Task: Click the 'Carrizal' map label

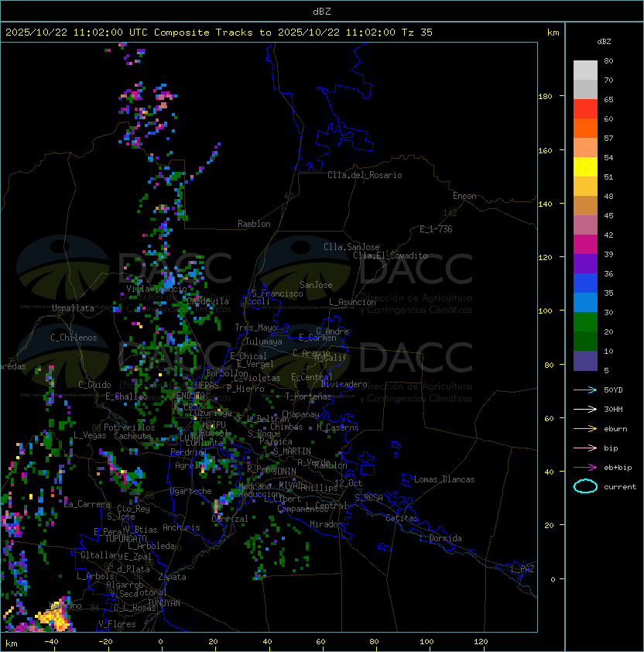Action: tap(230, 519)
